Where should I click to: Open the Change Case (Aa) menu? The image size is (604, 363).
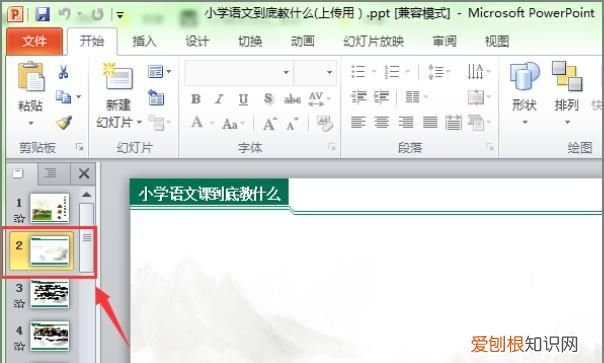pos(233,124)
